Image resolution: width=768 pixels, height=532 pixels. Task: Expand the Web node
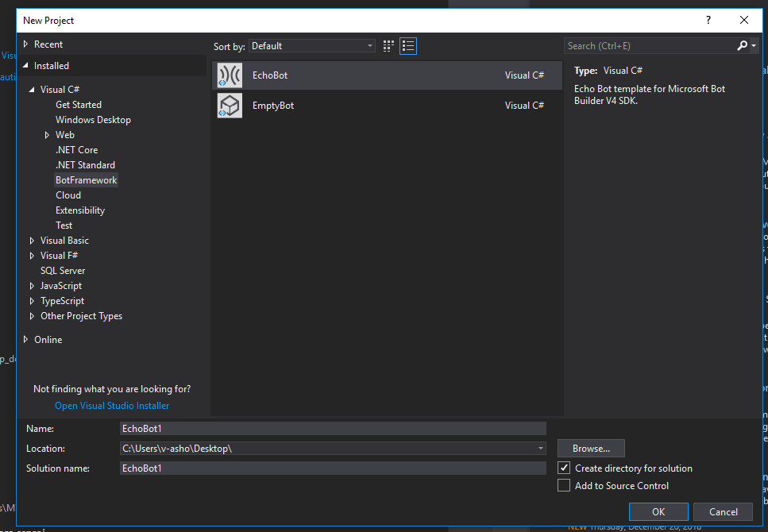[47, 134]
